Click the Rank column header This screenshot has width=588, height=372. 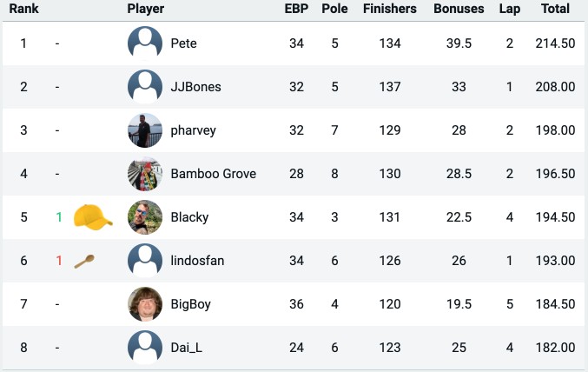pos(23,9)
